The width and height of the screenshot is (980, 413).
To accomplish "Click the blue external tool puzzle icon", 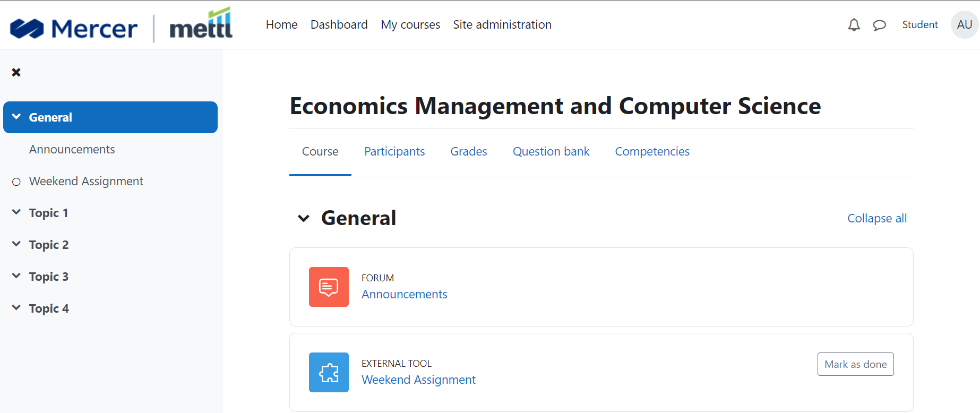I will [329, 372].
